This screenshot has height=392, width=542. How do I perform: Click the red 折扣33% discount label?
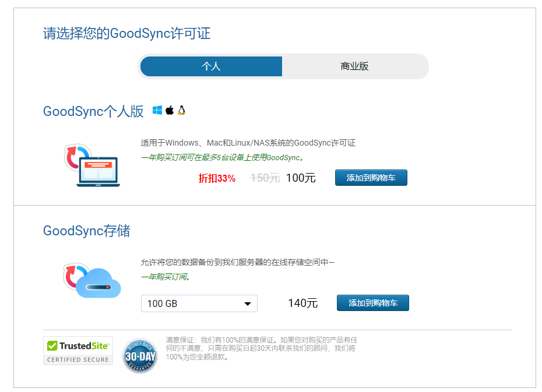[217, 178]
